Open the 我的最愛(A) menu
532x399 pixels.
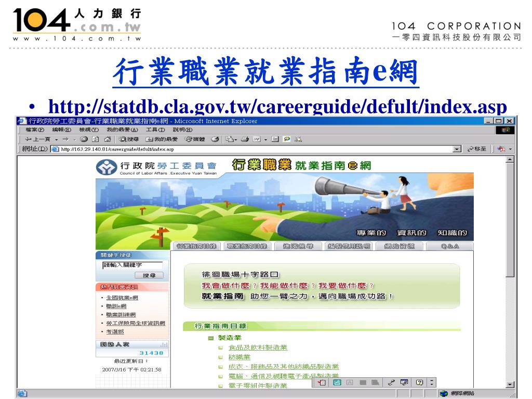point(122,129)
